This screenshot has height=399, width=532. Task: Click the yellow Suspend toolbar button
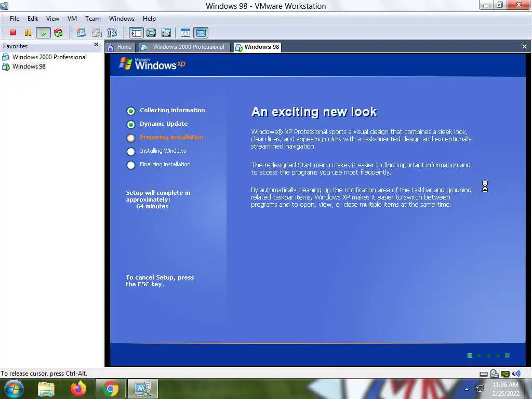pos(28,33)
